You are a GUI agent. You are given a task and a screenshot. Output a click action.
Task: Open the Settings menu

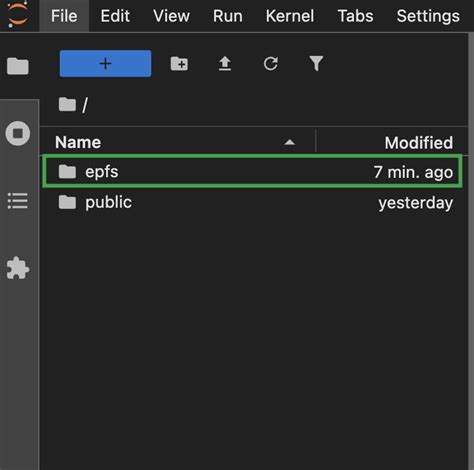click(x=428, y=16)
